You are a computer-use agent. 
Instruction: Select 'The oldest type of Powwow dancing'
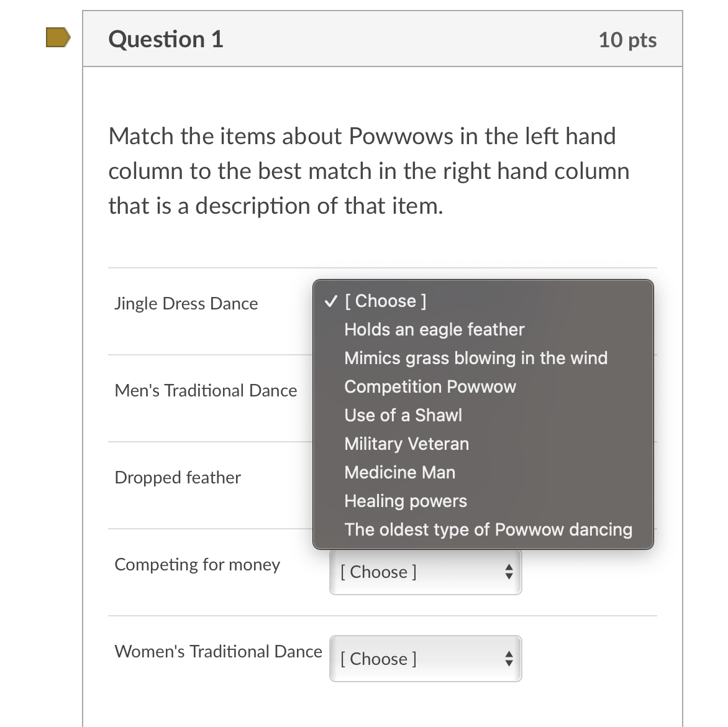(x=488, y=529)
